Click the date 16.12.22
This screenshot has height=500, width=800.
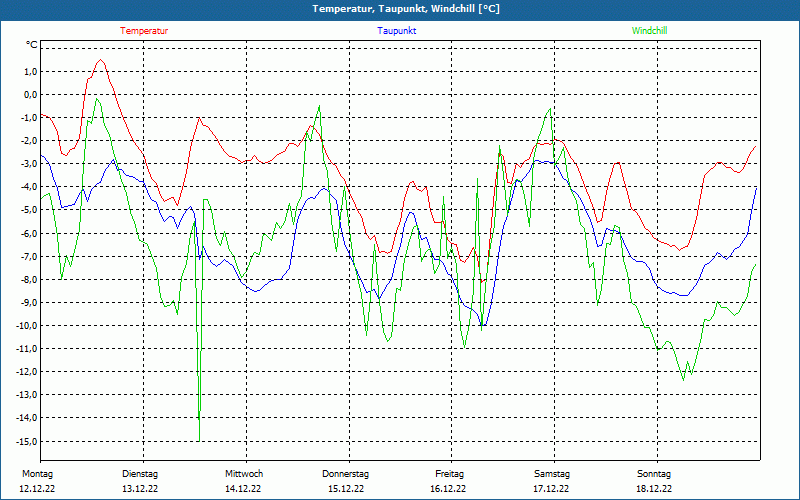448,489
